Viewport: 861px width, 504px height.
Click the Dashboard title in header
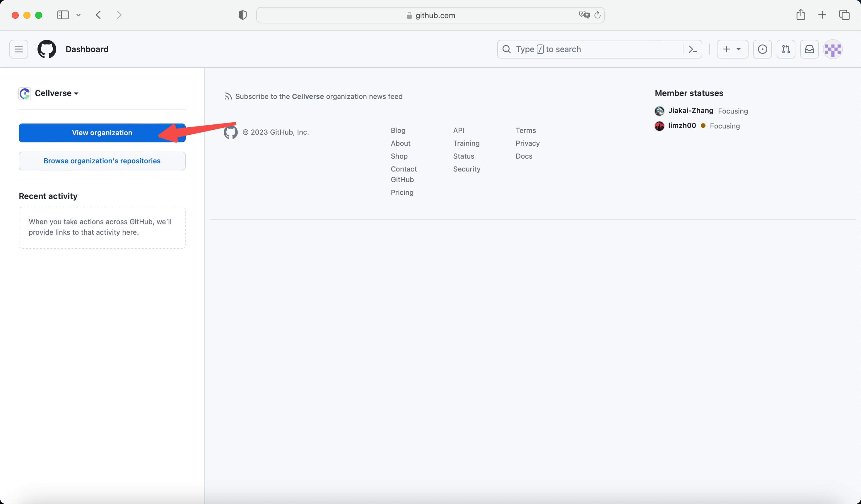pyautogui.click(x=87, y=49)
